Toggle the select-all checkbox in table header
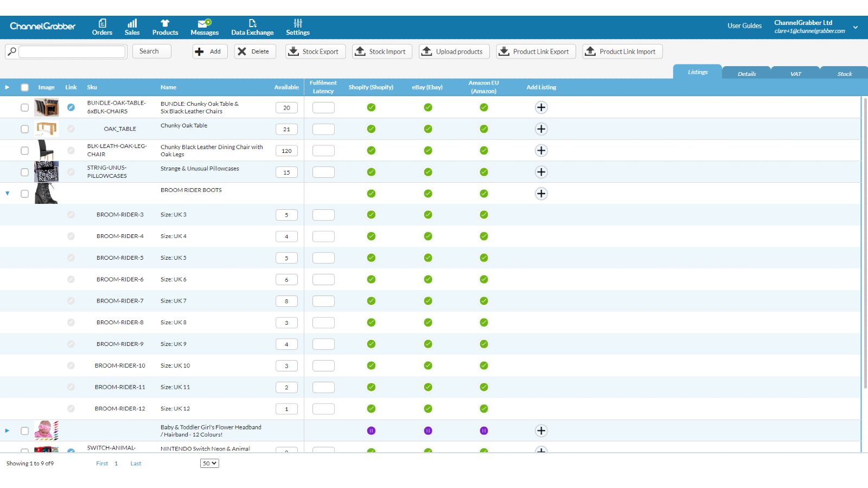Screen dimensions: 868x488 [x=24, y=87]
